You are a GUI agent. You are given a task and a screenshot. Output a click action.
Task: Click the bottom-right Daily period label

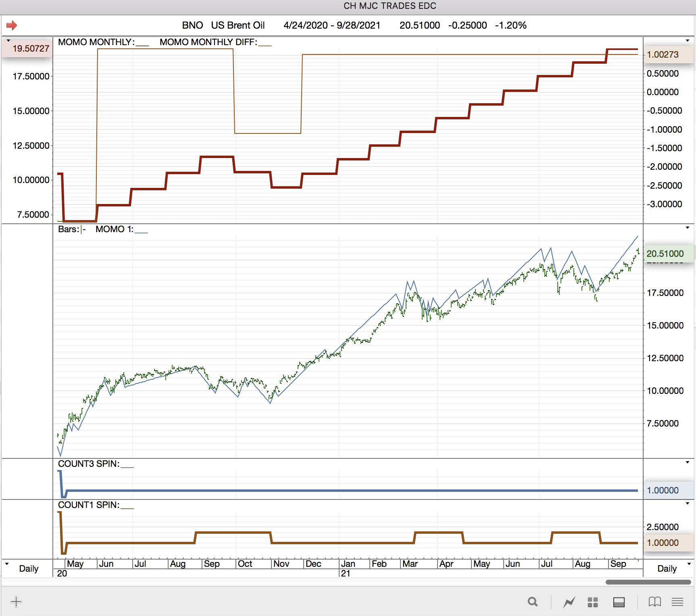click(667, 568)
